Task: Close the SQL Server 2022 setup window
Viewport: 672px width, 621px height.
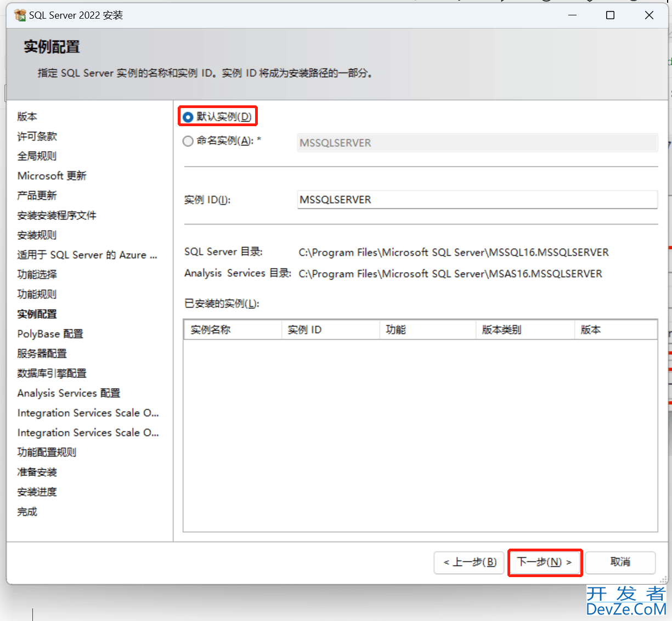Action: click(649, 15)
